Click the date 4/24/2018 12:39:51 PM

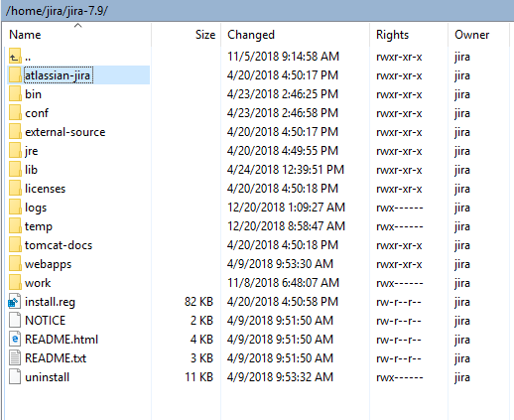pos(286,170)
